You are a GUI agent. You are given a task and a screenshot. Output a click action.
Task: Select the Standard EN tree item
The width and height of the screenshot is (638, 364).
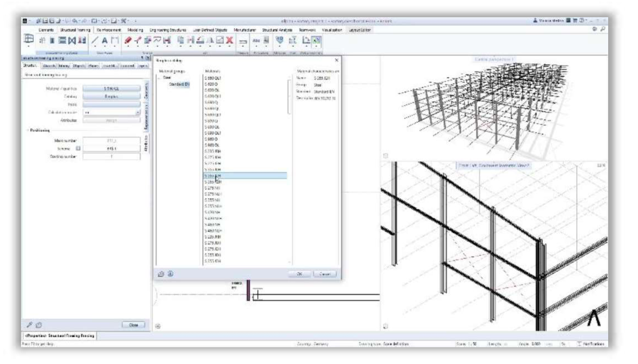pyautogui.click(x=179, y=84)
